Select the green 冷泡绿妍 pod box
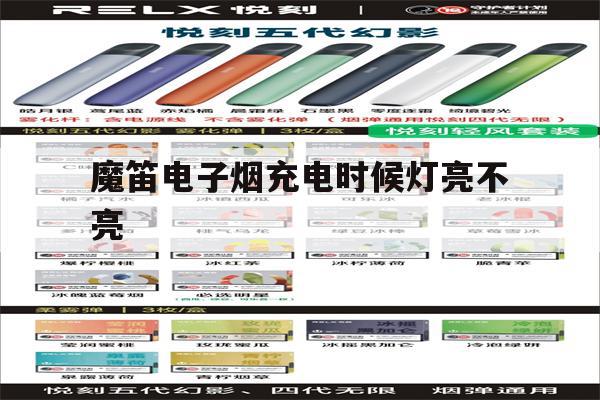 pos(502,330)
